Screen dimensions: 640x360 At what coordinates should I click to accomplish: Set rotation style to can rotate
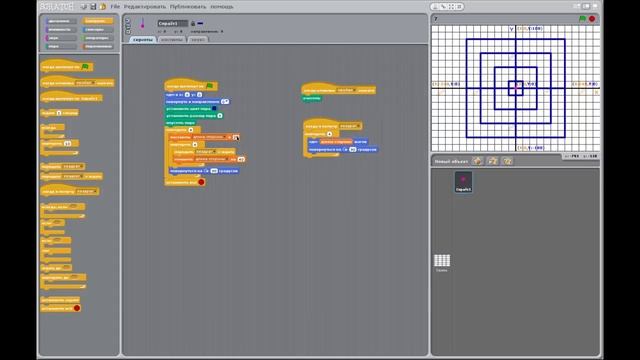click(128, 20)
